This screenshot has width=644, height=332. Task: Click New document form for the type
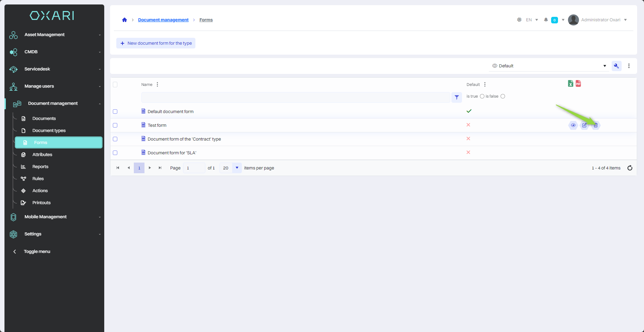click(156, 43)
